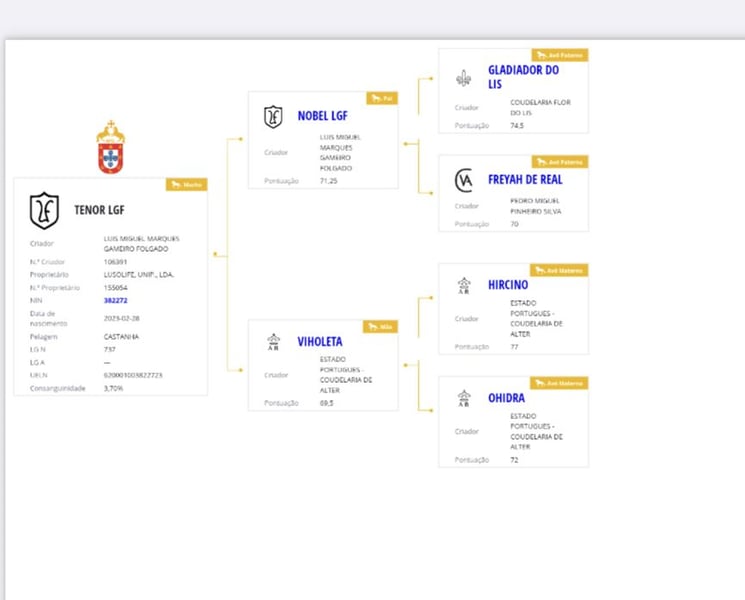
Task: Open the VIHOLETA dam link
Action: point(319,342)
